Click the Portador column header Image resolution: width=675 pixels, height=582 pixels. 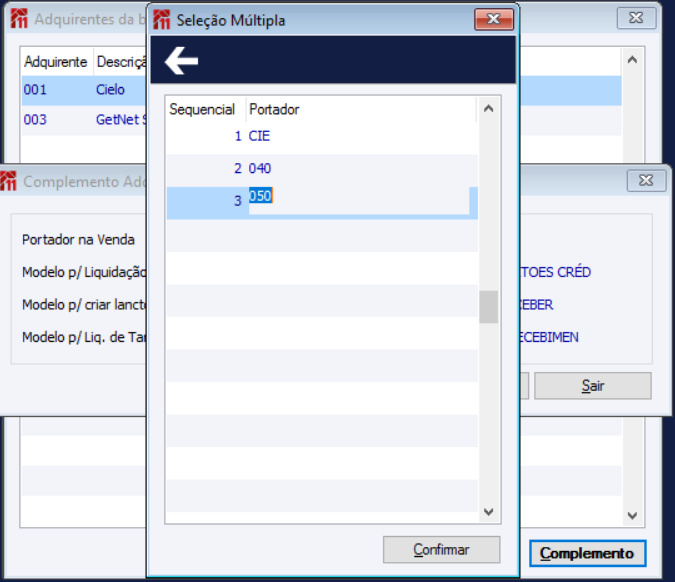(x=362, y=109)
